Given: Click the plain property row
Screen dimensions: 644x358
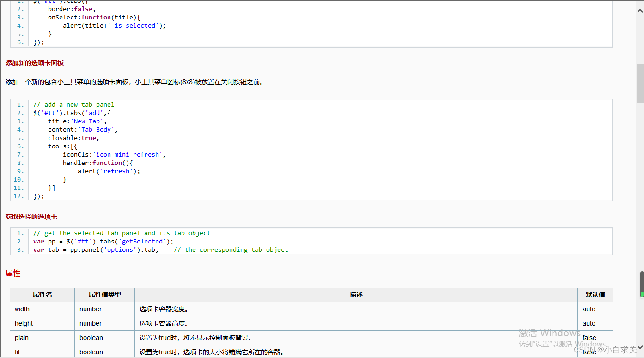Looking at the screenshot, I should pyautogui.click(x=21, y=338).
